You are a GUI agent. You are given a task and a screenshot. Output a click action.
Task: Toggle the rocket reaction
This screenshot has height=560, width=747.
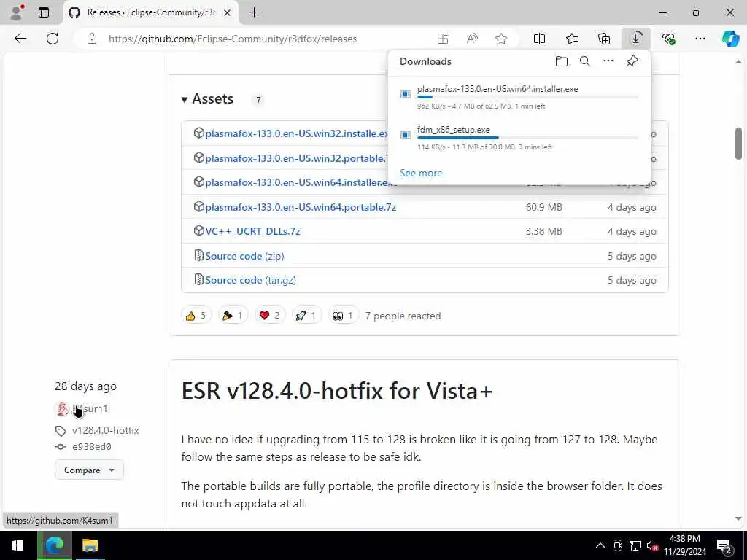click(x=306, y=315)
